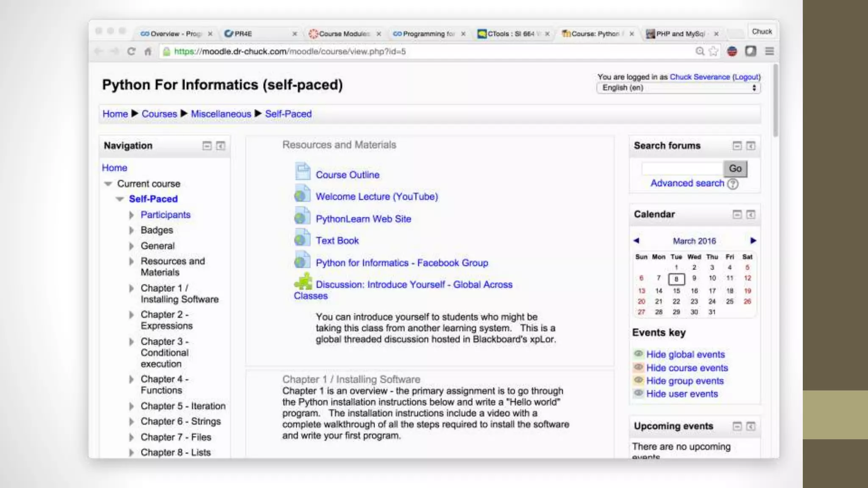Expand the Participants tree node

tap(131, 215)
